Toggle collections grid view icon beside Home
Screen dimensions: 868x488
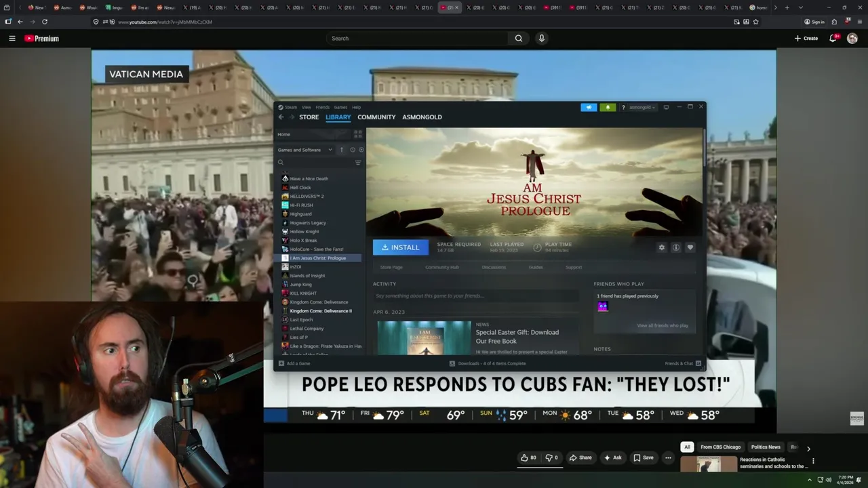coord(358,134)
